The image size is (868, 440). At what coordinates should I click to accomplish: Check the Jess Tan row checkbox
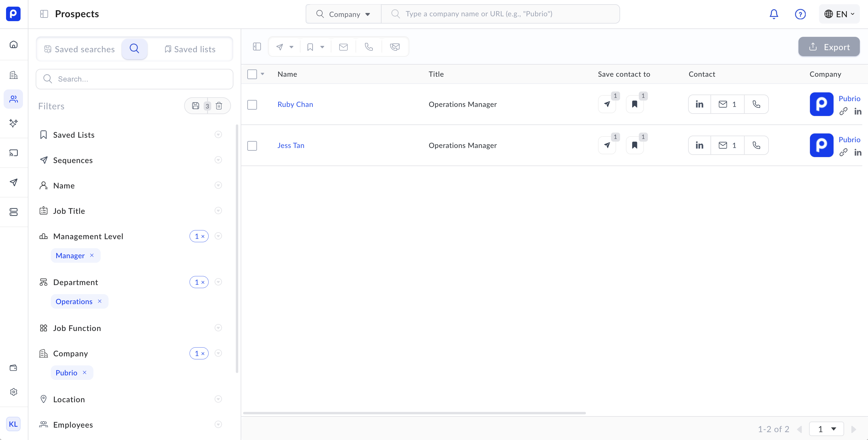[252, 146]
